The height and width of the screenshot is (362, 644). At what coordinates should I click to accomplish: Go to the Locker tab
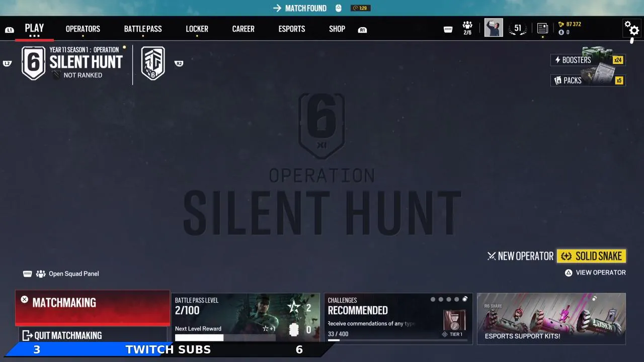pos(197,29)
